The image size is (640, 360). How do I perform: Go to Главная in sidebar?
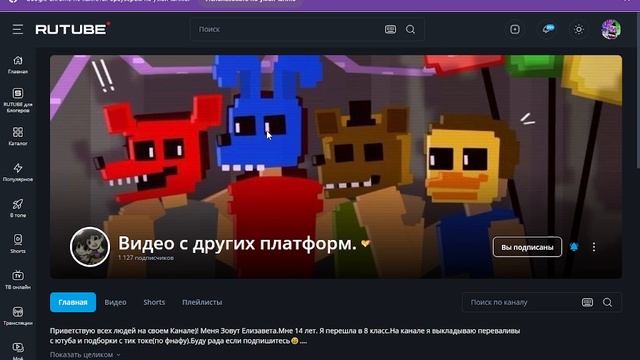click(x=18, y=64)
